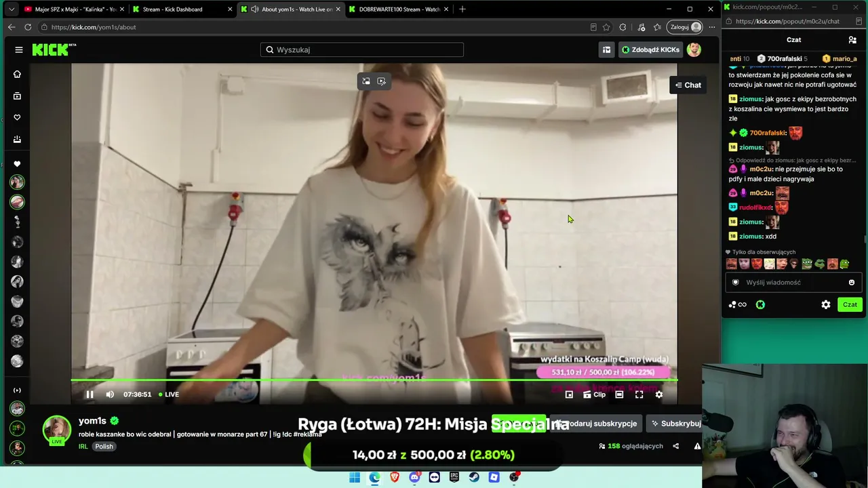Expand the browser tab list dropdown
Viewport: 868px width, 488px height.
[x=11, y=9]
